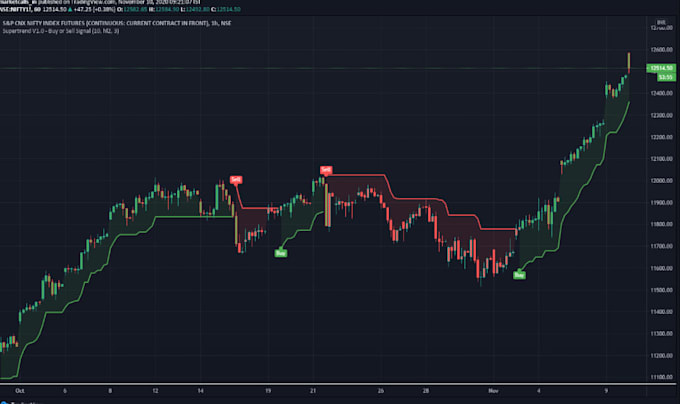
Task: Click the 14 date label on time axis
Action: 200,391
